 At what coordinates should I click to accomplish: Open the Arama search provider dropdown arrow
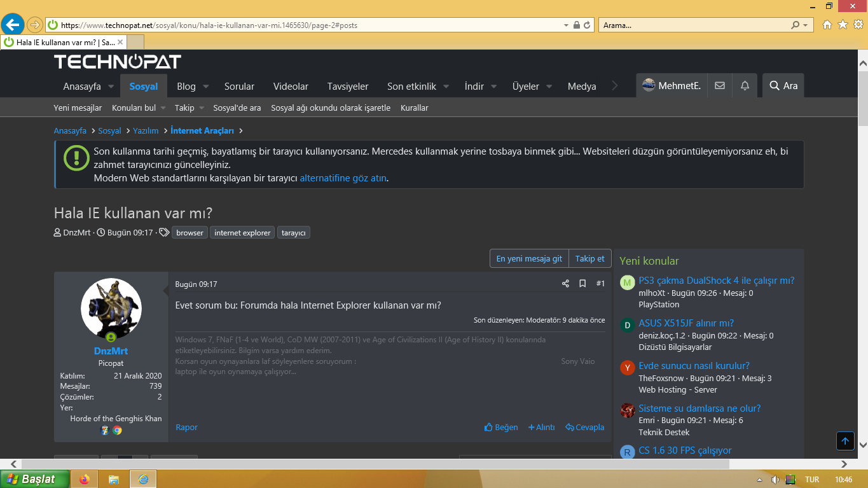(806, 25)
